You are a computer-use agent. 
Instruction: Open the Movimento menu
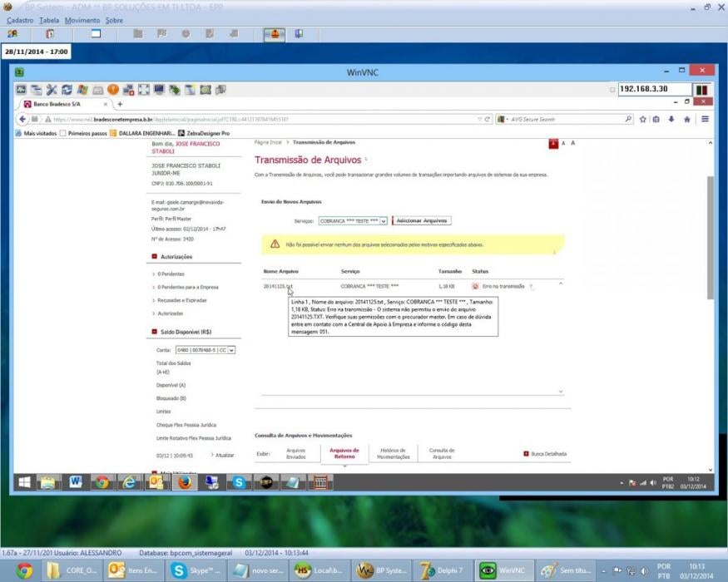[x=82, y=21]
